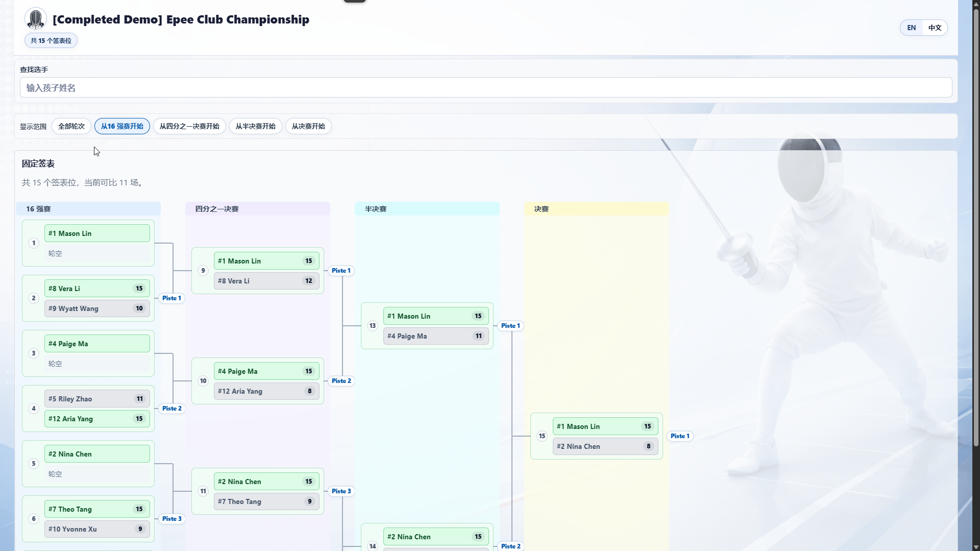
Task: Click Piste 3 tag beside match 11
Action: coord(341,491)
